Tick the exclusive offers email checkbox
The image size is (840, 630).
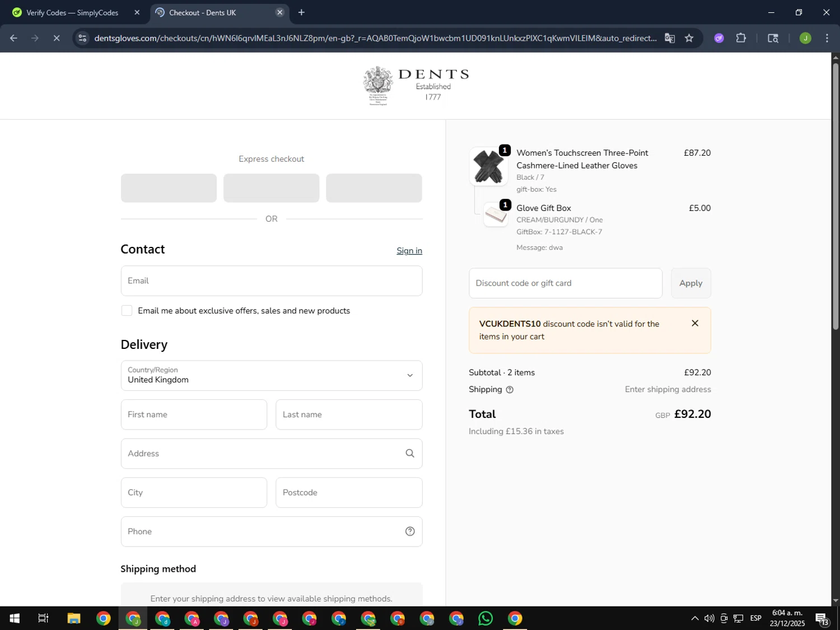[x=127, y=311]
